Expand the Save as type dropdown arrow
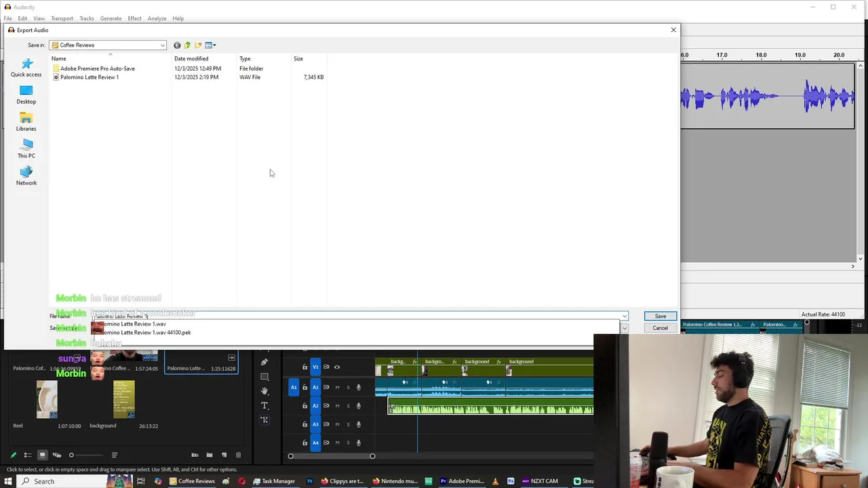 [625, 328]
